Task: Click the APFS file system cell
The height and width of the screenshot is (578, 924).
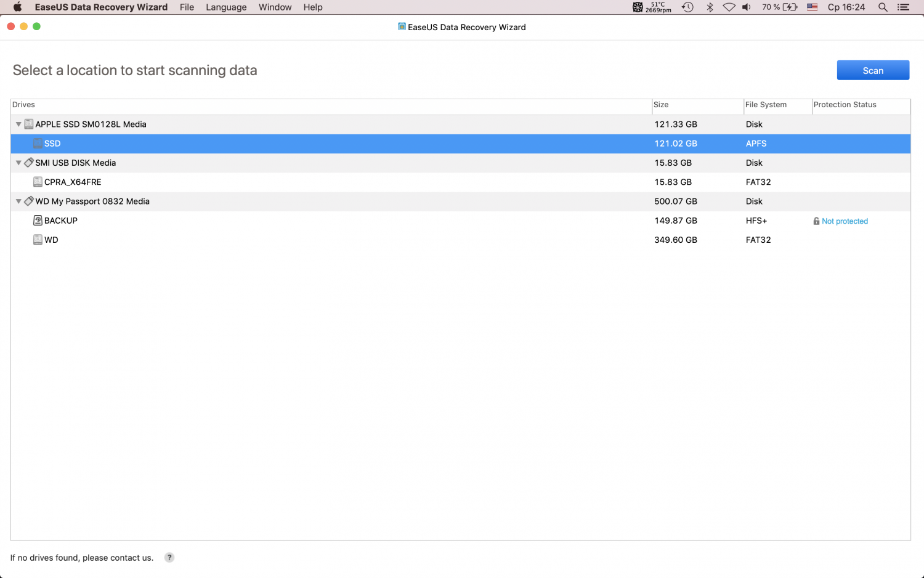Action: [x=756, y=144]
